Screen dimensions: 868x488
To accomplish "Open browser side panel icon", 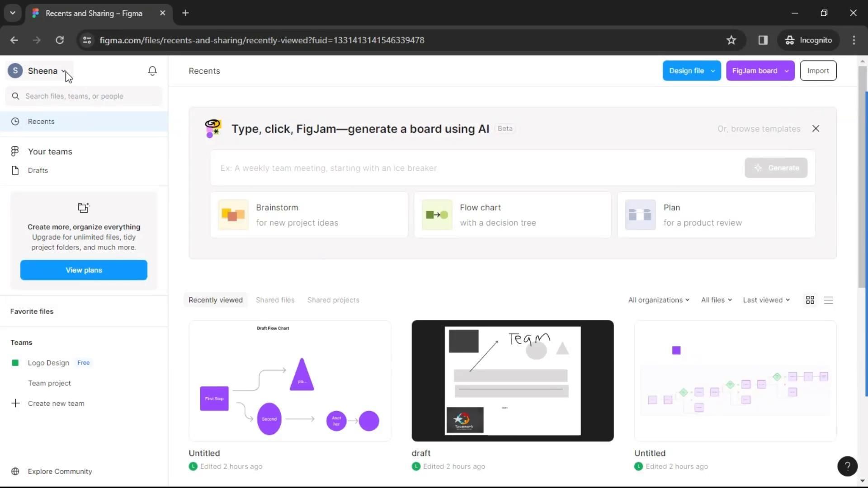I will (x=763, y=40).
